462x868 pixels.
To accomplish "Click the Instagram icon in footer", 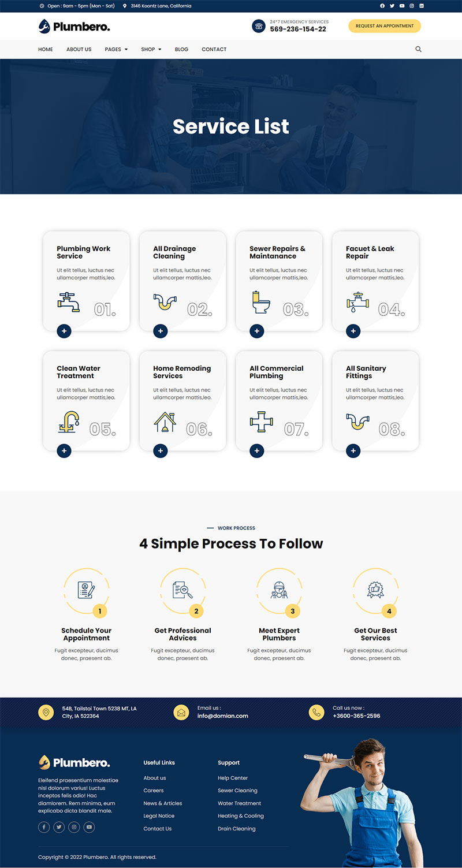I will point(74,827).
